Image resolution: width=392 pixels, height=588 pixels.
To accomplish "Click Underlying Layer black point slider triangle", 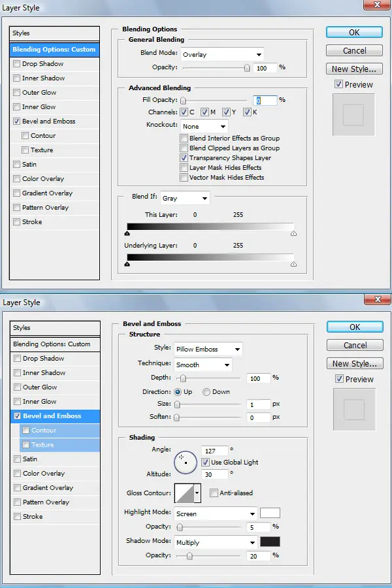I will (x=127, y=264).
